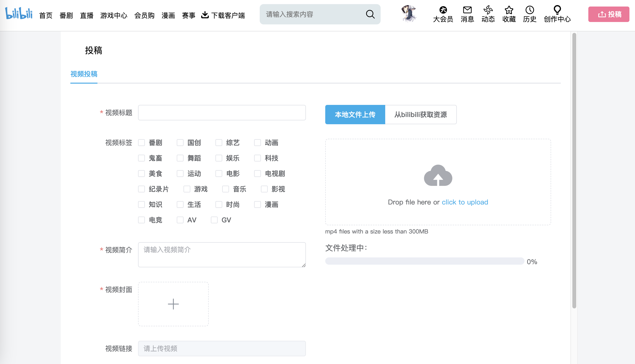Click the download client icon

click(205, 15)
